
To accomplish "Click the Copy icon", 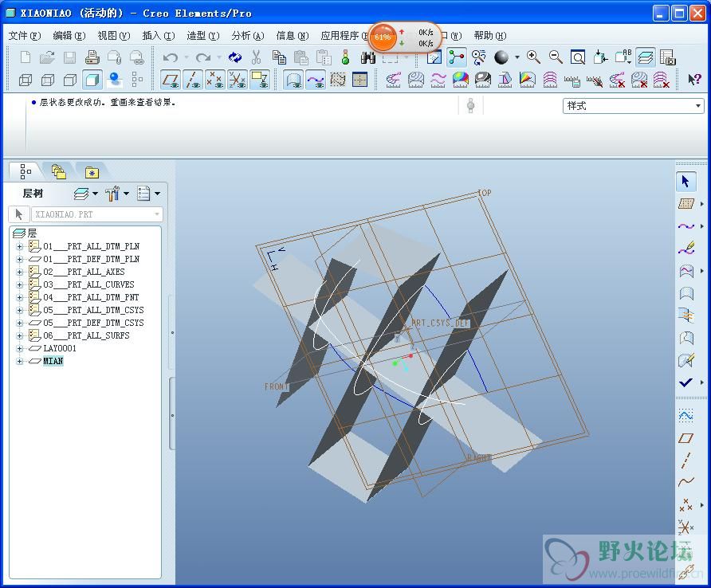I will [279, 57].
